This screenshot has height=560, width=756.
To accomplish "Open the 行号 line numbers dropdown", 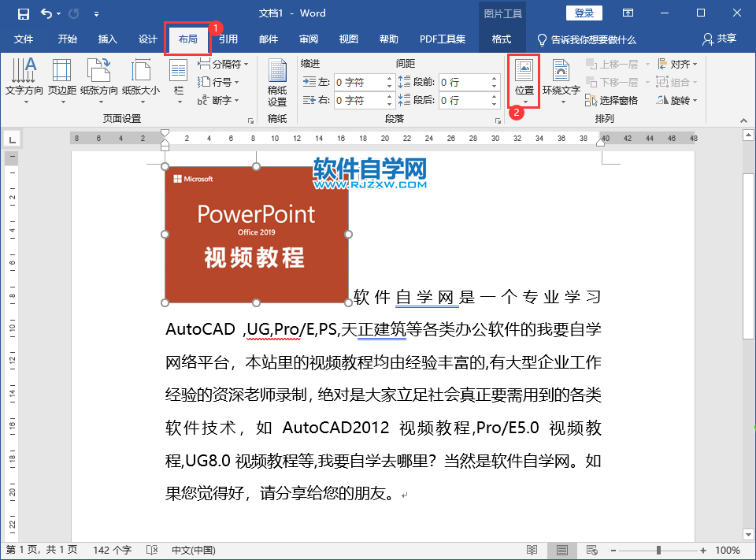I will point(218,82).
